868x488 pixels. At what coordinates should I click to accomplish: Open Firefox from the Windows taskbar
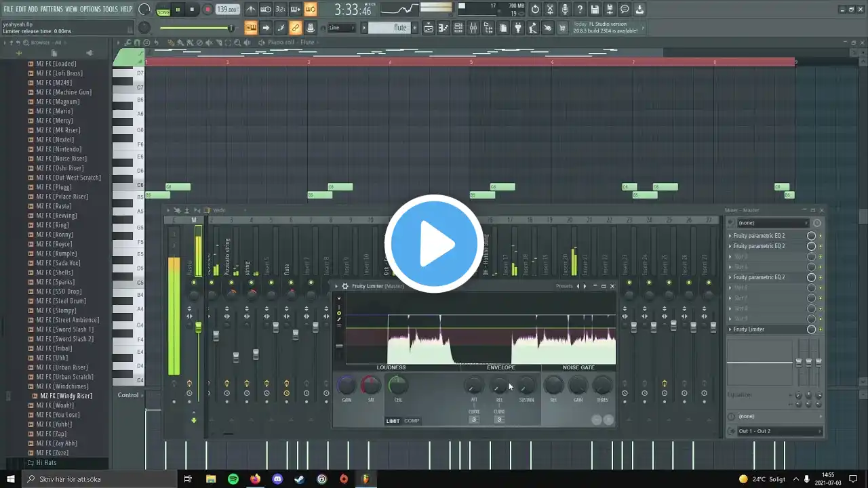tap(255, 479)
